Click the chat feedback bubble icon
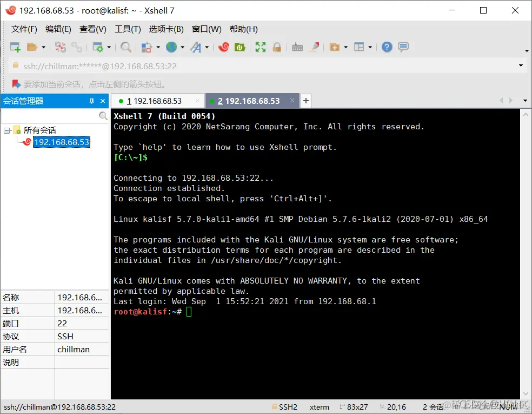 point(403,47)
